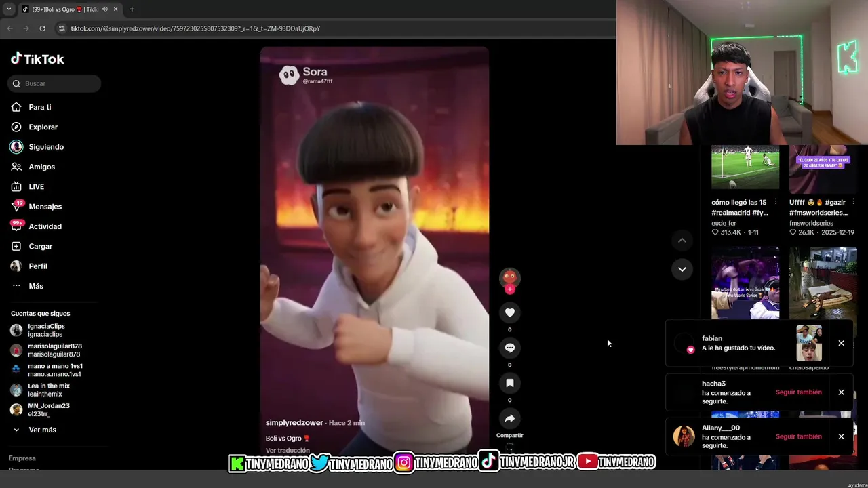Open Mensajes inbox

pos(45,207)
